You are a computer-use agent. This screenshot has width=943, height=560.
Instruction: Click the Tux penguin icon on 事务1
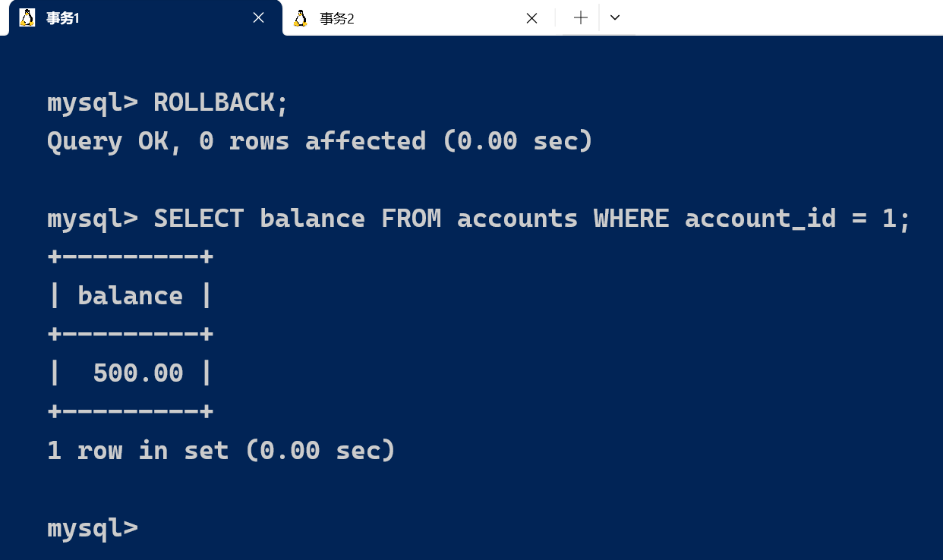27,17
